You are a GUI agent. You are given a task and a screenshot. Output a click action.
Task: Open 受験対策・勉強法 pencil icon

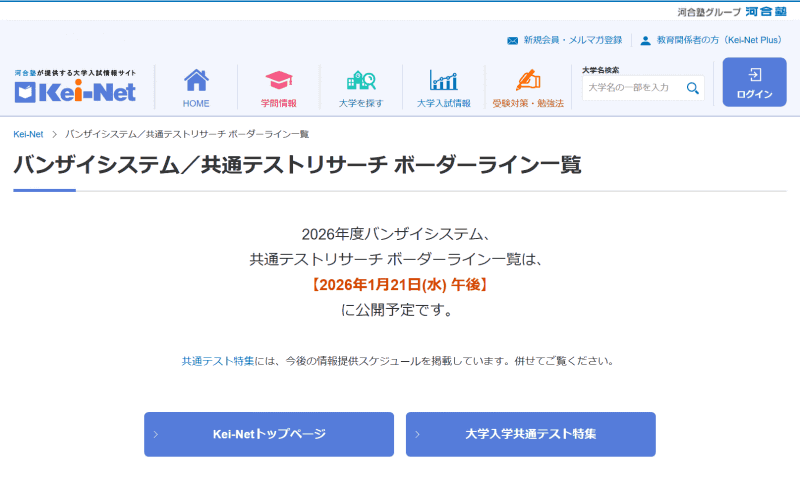point(528,80)
